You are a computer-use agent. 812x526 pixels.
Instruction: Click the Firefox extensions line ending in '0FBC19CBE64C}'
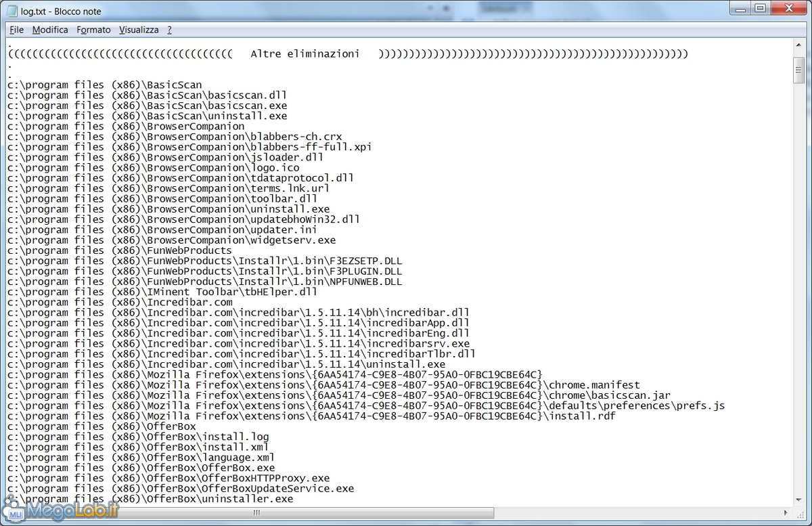click(x=275, y=374)
